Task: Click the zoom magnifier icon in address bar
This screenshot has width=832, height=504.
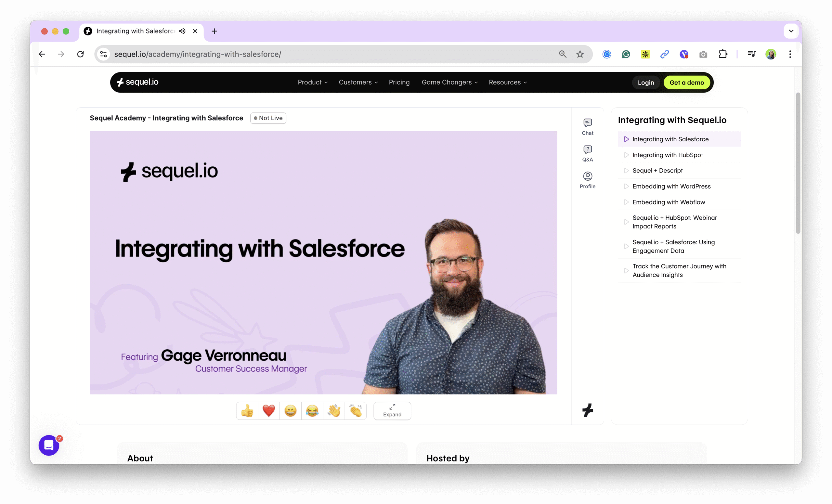Action: click(563, 54)
